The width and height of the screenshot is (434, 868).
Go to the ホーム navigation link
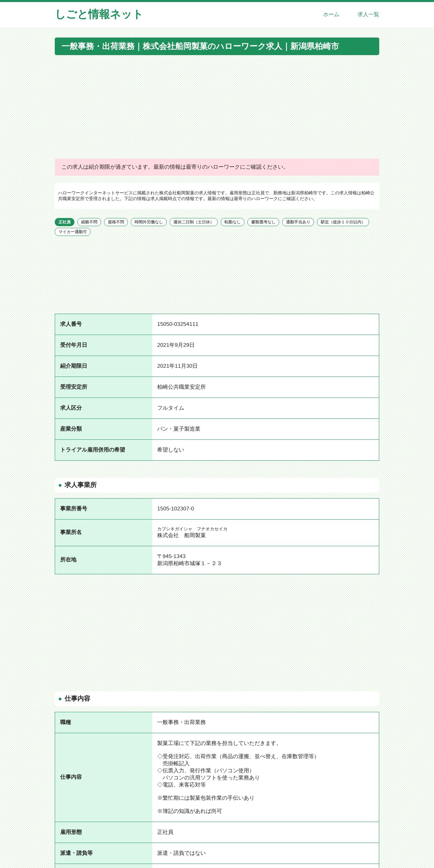coord(331,15)
